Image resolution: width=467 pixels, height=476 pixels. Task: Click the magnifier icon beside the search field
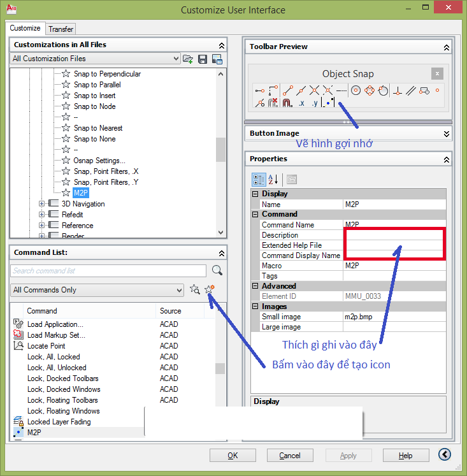coord(217,270)
